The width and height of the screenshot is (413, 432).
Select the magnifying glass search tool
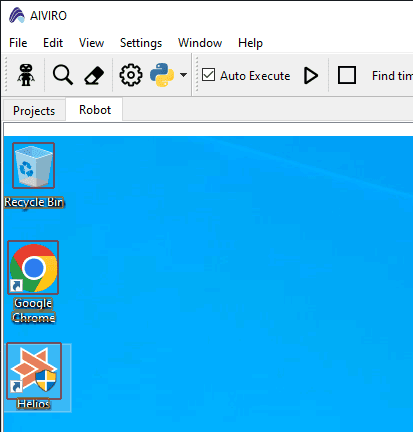click(x=63, y=75)
